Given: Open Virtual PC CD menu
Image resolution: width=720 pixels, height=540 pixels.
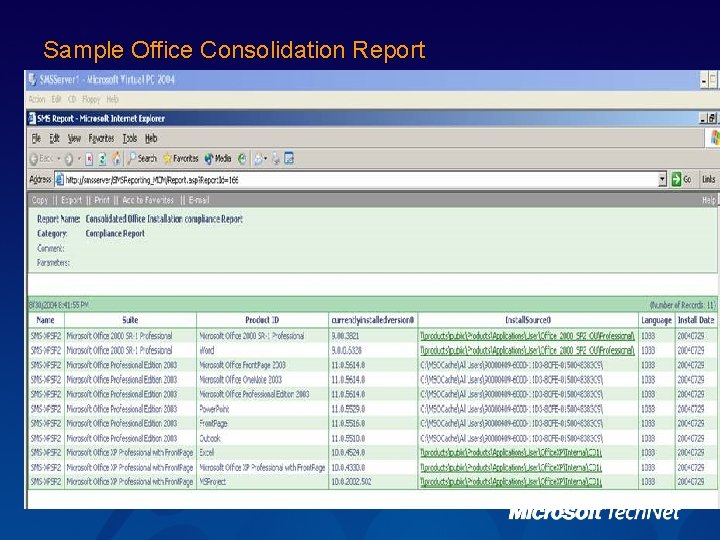Looking at the screenshot, I should tap(72, 99).
